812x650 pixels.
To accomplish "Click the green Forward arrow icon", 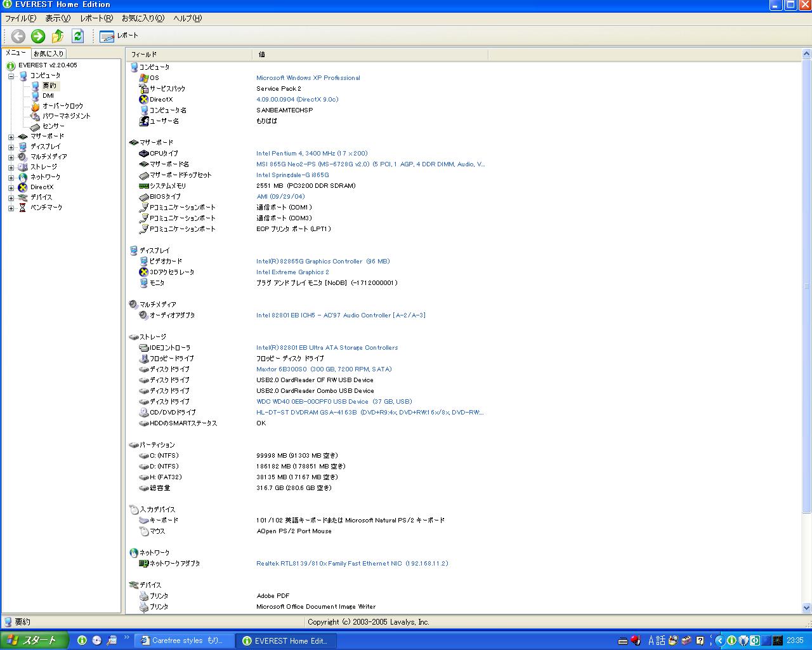I will (x=38, y=36).
